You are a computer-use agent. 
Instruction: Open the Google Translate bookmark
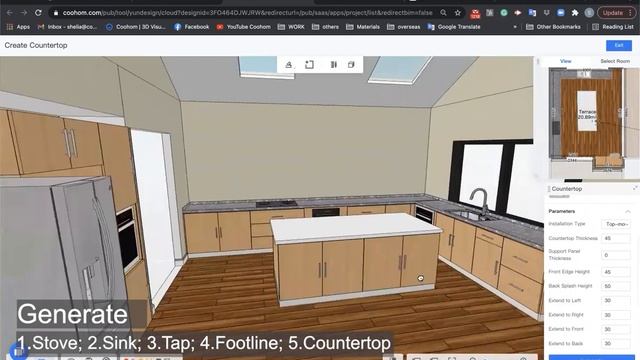tap(454, 27)
